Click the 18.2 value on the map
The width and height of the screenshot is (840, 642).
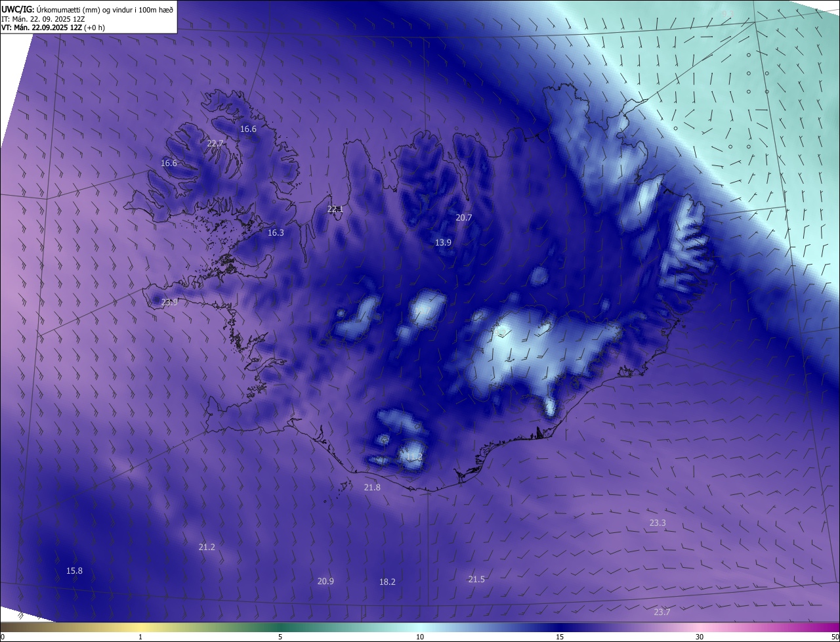[x=387, y=582]
